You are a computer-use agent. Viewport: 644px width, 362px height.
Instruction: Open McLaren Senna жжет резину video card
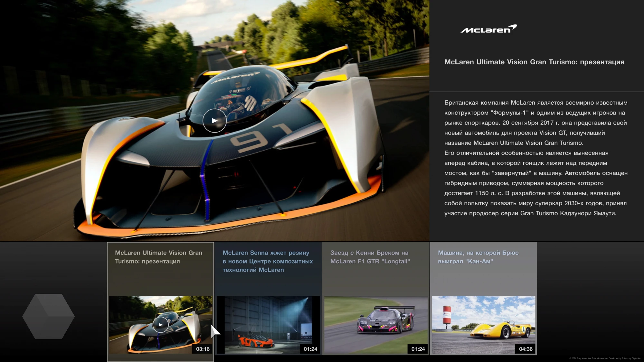[268, 299]
